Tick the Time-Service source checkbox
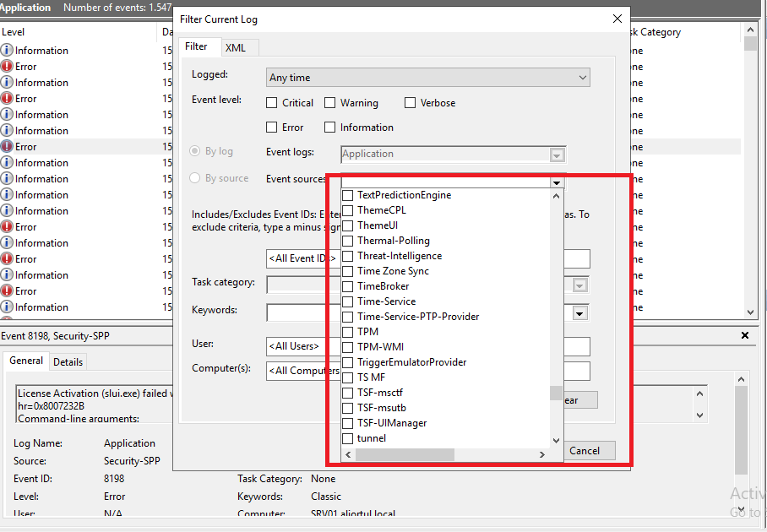The width and height of the screenshot is (767, 532). coord(347,301)
